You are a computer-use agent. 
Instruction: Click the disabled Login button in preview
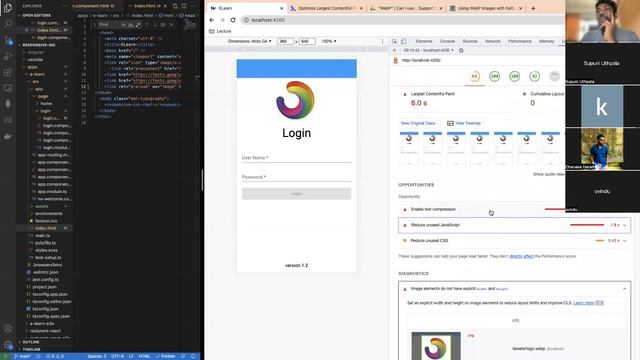[296, 193]
